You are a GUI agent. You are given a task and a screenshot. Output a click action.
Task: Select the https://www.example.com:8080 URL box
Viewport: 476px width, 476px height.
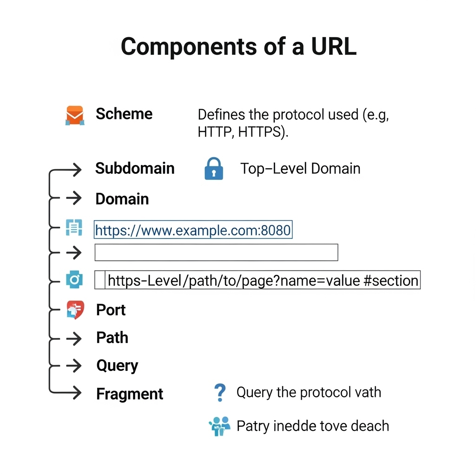[x=193, y=230]
